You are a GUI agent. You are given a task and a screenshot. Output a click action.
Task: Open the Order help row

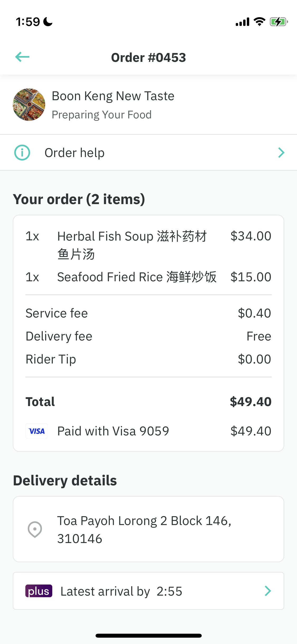[148, 153]
